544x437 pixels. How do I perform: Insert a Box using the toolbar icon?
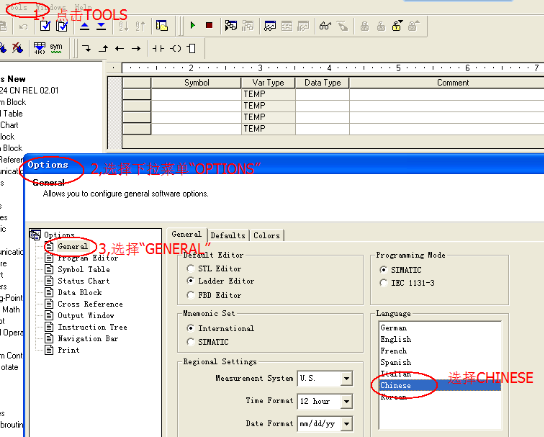tap(191, 49)
